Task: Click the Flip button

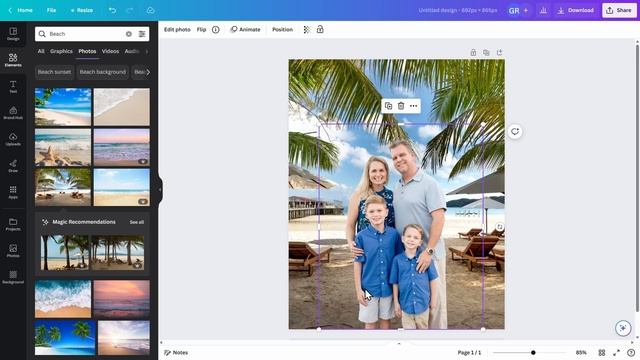Action: pos(201,29)
